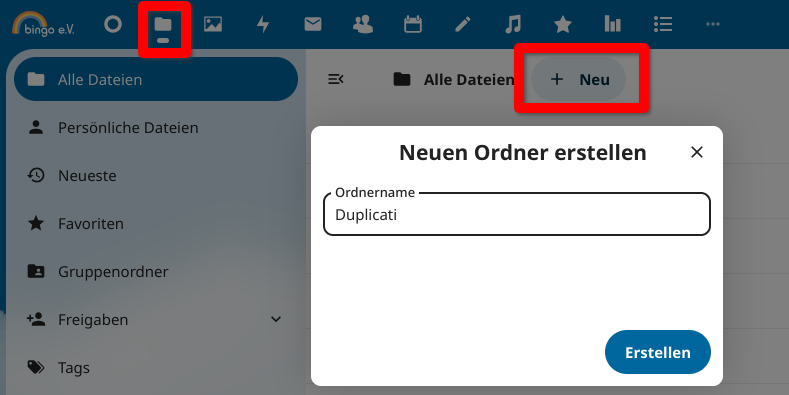Image resolution: width=789 pixels, height=395 pixels.
Task: Open the Bookmarks star icon
Action: pyautogui.click(x=563, y=24)
